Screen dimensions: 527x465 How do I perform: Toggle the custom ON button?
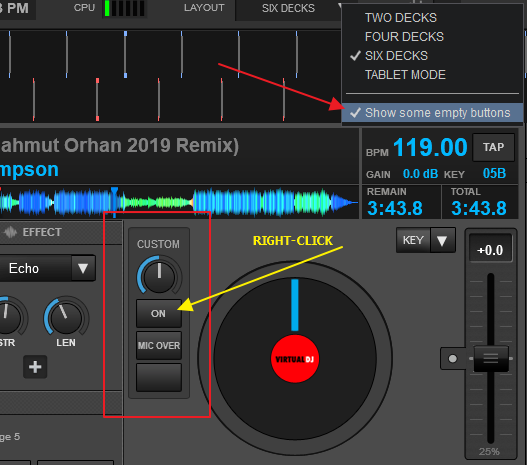[x=159, y=313]
